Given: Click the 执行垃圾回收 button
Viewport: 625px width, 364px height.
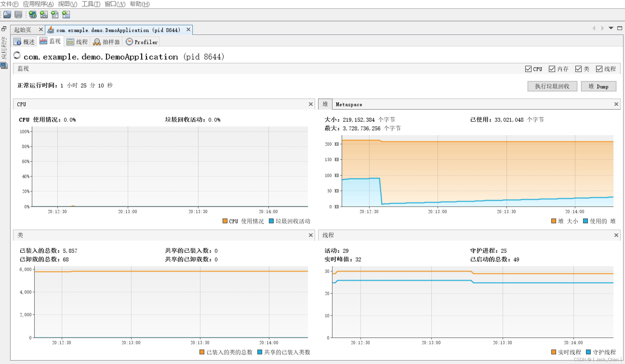Looking at the screenshot, I should [552, 86].
